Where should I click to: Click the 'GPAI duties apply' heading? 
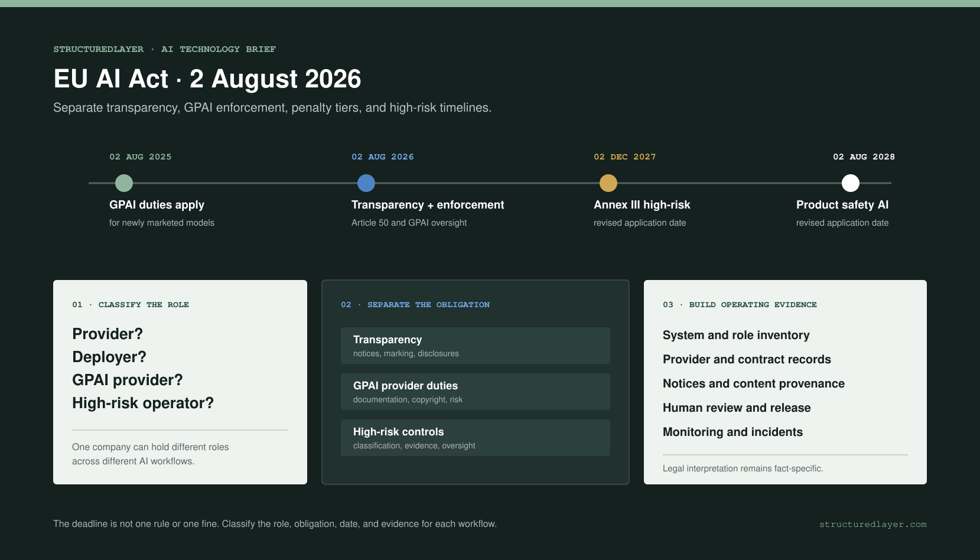click(x=157, y=205)
